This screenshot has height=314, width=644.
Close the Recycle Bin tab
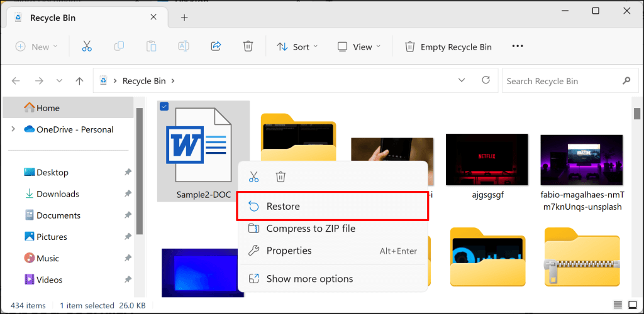(x=153, y=17)
